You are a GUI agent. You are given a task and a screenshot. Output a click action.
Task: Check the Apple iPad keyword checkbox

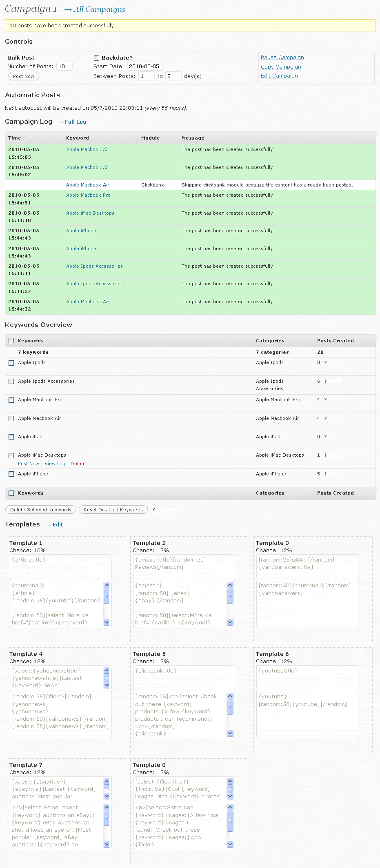11,437
